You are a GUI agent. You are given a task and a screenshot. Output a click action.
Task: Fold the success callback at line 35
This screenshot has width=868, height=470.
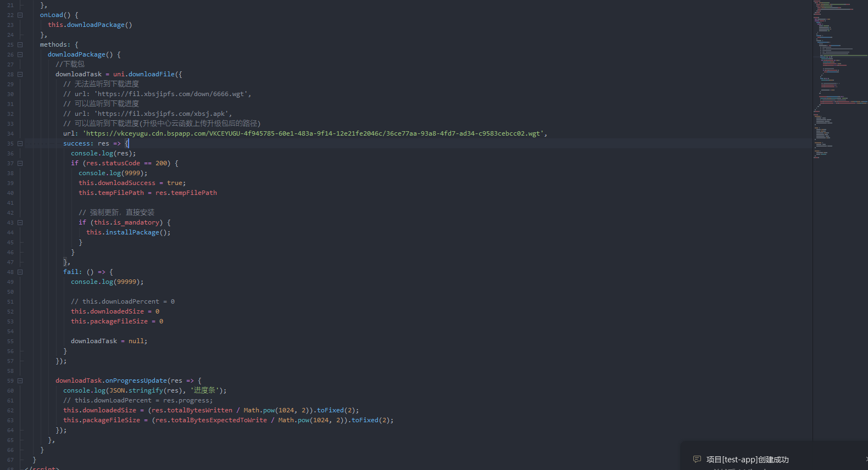click(x=20, y=144)
